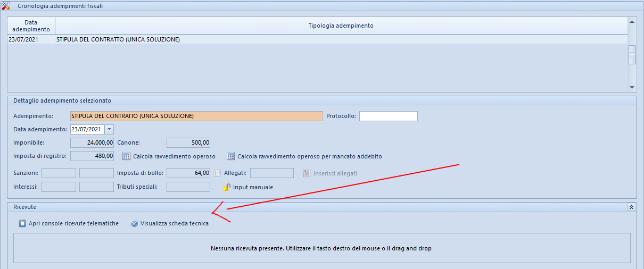644x269 pixels.
Task: Click the Protocollo input field
Action: coord(389,116)
